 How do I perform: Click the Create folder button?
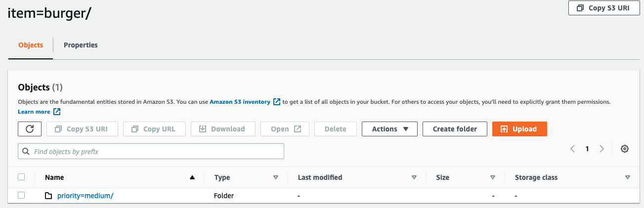pos(455,129)
